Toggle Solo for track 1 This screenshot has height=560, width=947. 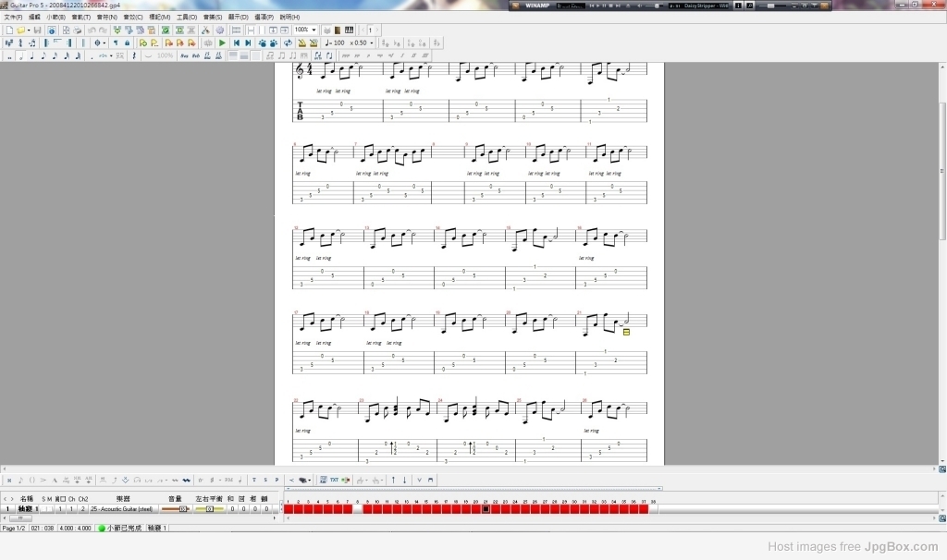pyautogui.click(x=43, y=509)
